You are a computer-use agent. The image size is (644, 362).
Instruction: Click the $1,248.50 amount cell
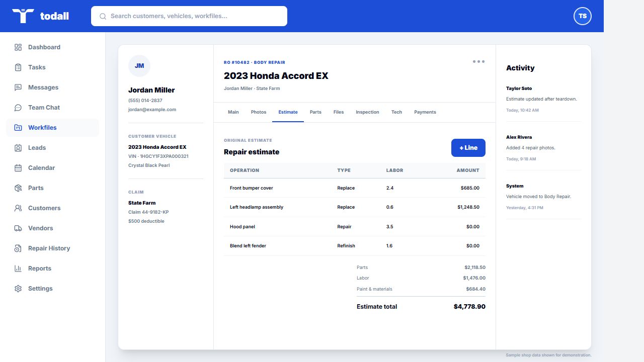pos(468,207)
